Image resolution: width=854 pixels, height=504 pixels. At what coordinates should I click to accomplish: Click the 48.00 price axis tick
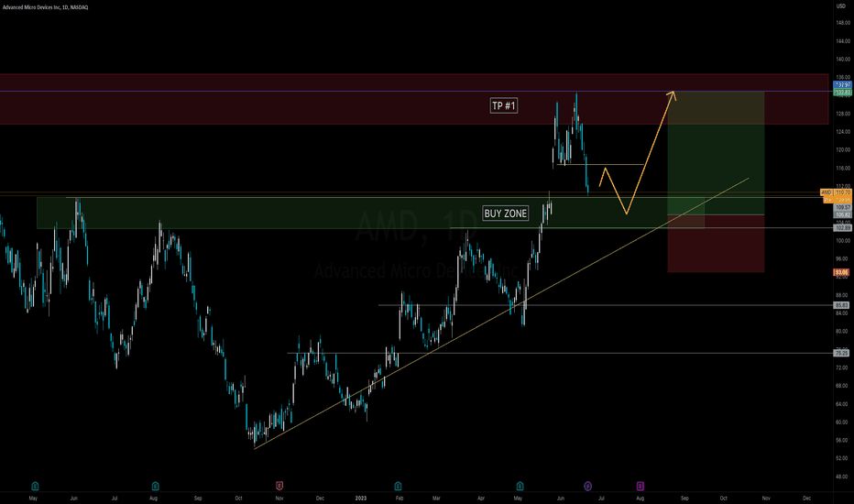(842, 477)
